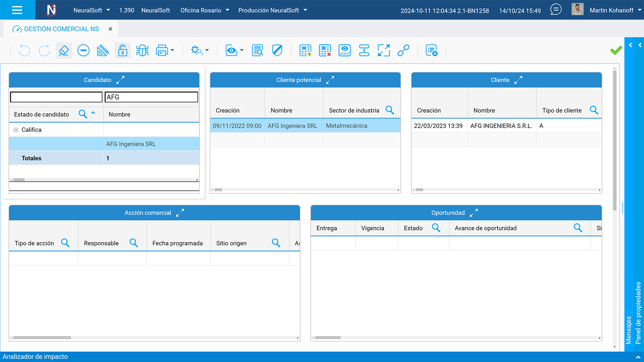
Task: Click the add grid table icon
Action: 305,51
